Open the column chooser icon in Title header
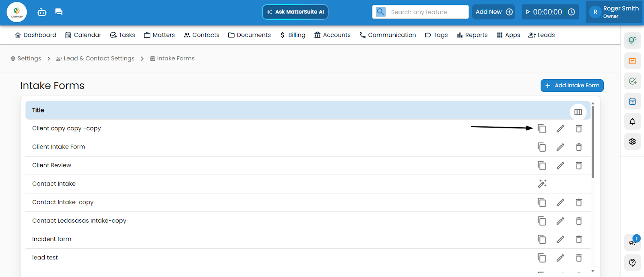The width and height of the screenshot is (644, 277). 578,112
